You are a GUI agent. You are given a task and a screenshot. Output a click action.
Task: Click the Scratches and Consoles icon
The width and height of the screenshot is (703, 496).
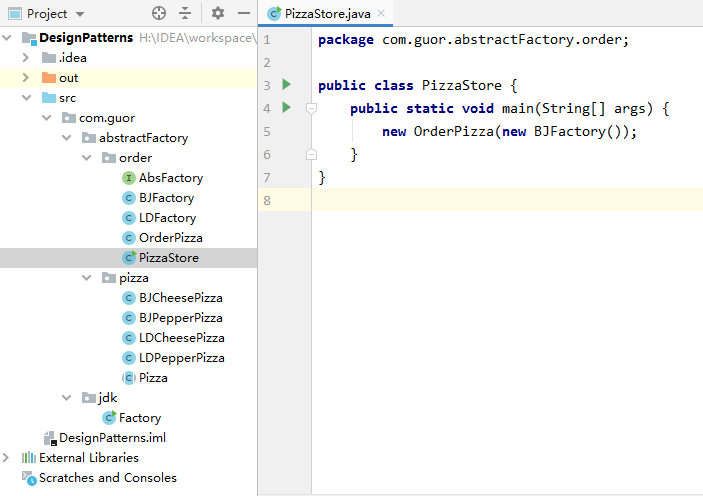(x=29, y=478)
